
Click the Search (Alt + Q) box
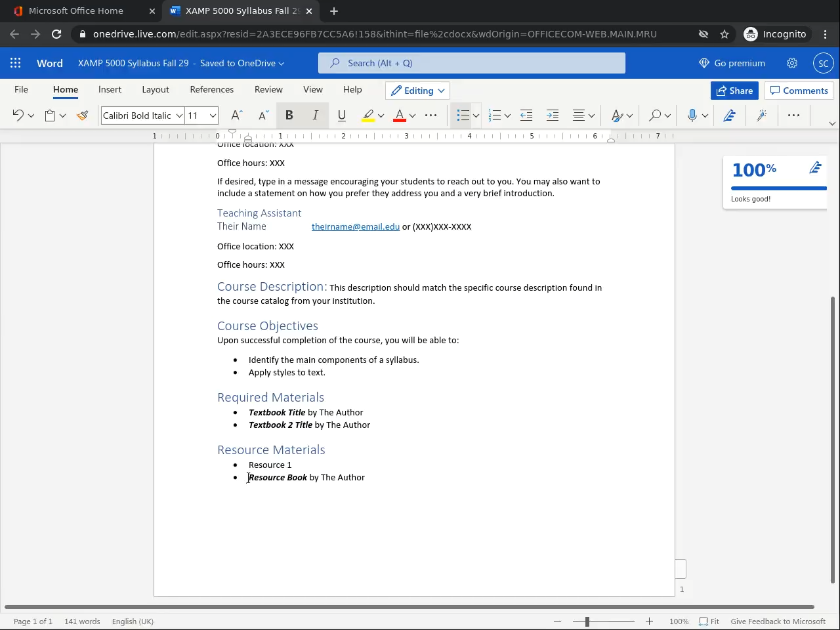471,63
